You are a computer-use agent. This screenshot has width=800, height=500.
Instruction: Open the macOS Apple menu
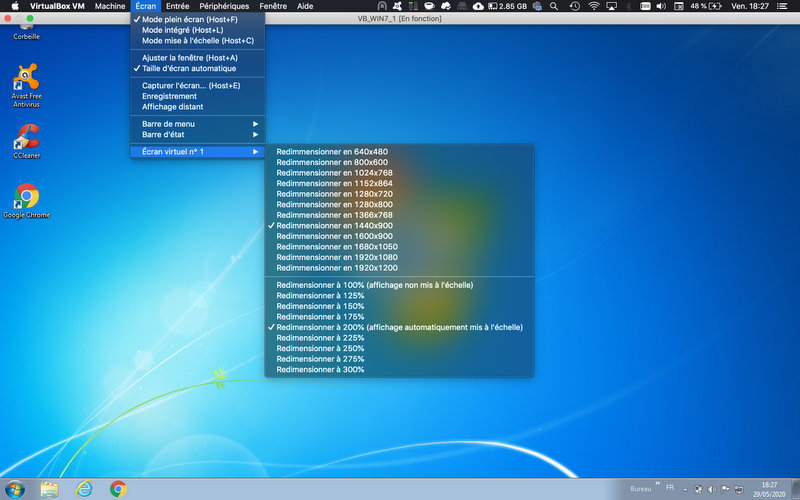[x=15, y=6]
